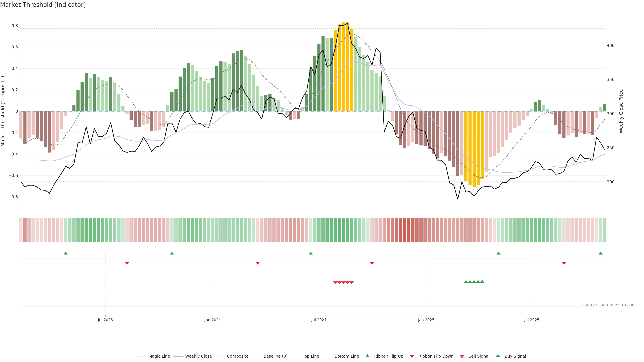This screenshot has height=362, width=644.
Task: Click last green flip-up marker at far right
Action: coord(601,253)
